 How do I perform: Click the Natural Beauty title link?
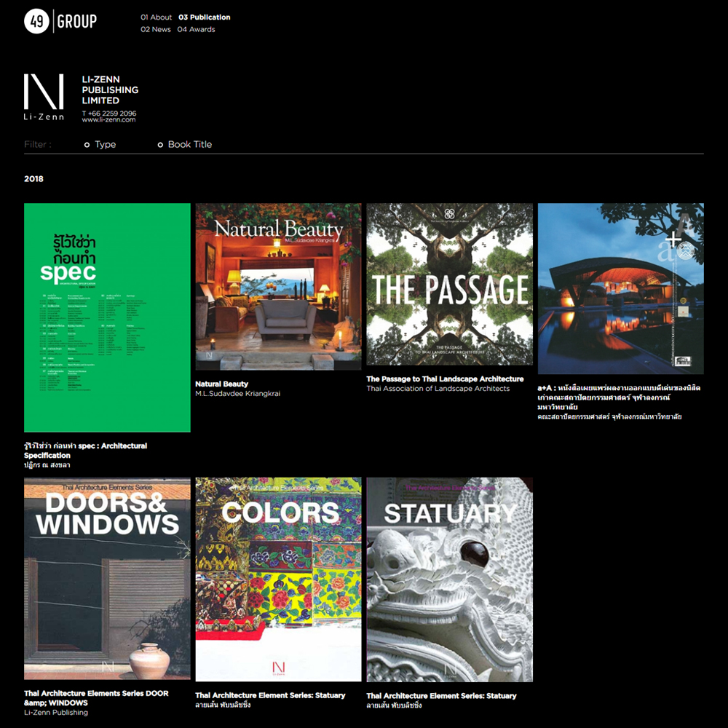pos(222,384)
